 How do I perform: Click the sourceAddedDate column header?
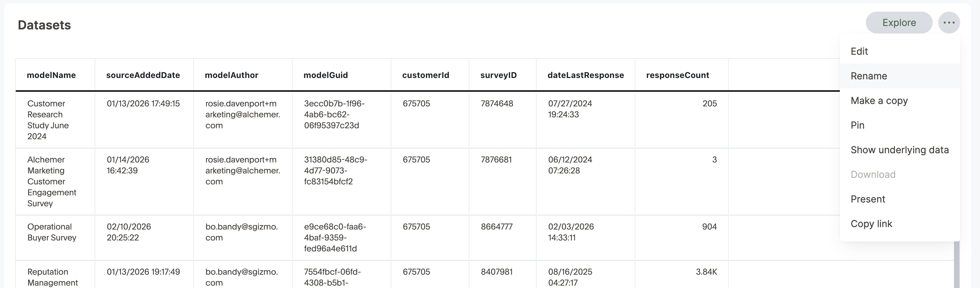143,75
